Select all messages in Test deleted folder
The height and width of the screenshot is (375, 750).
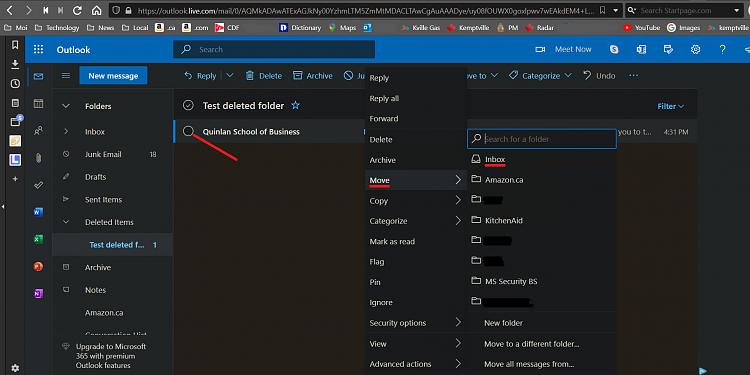(x=188, y=105)
